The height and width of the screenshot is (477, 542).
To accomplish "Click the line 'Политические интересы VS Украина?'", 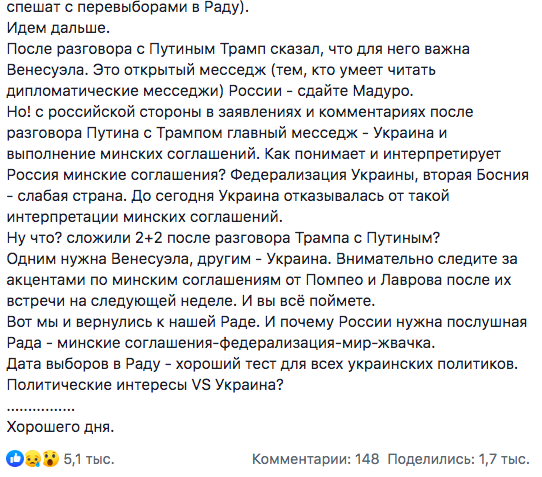I will coord(145,385).
